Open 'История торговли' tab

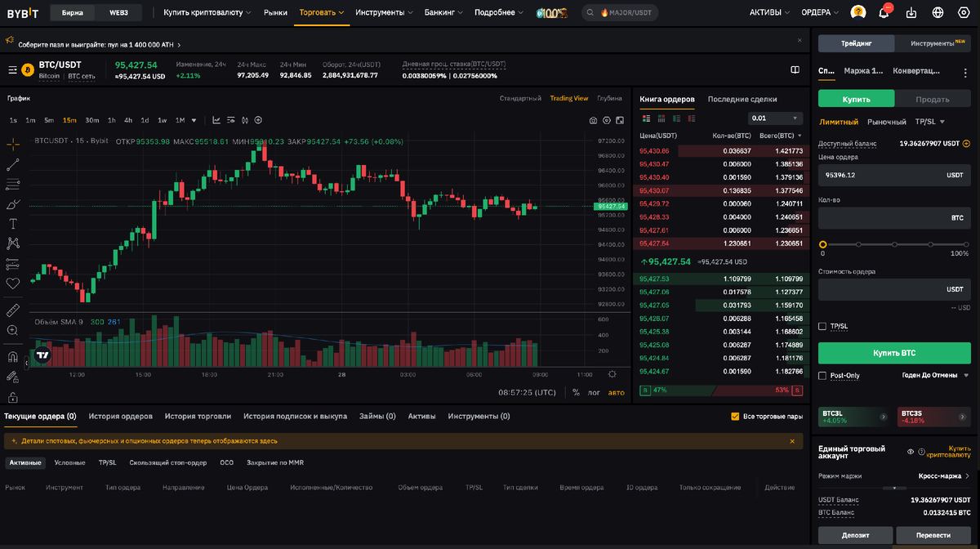tap(198, 416)
